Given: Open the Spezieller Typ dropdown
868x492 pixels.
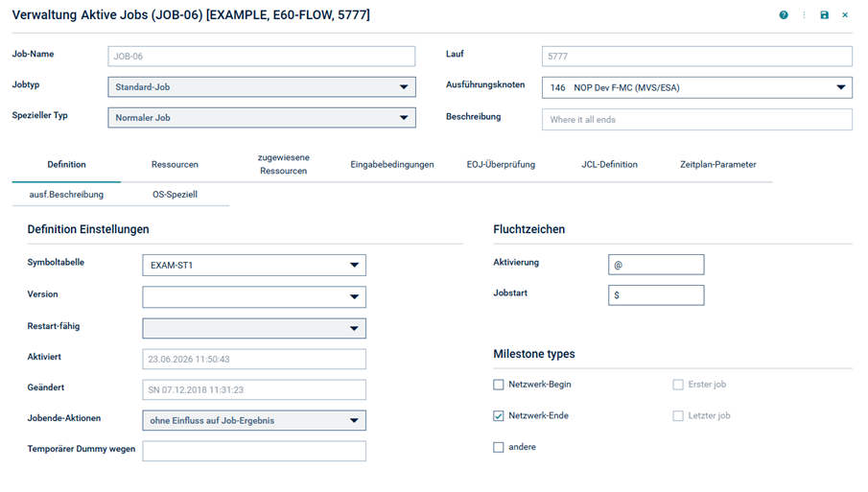Looking at the screenshot, I should coord(262,117).
